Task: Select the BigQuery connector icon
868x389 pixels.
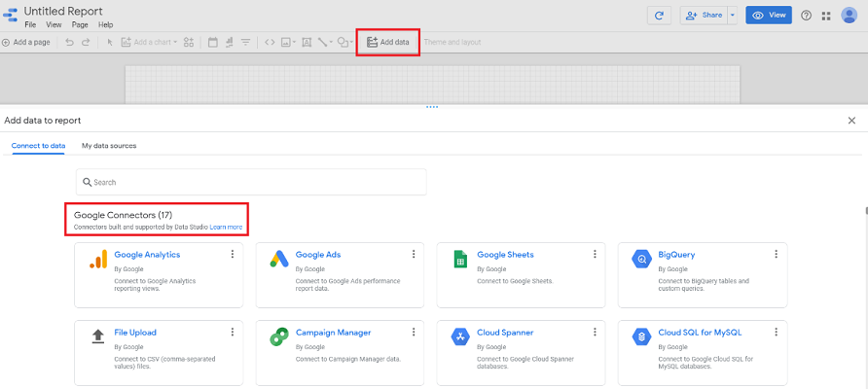Action: click(x=642, y=259)
